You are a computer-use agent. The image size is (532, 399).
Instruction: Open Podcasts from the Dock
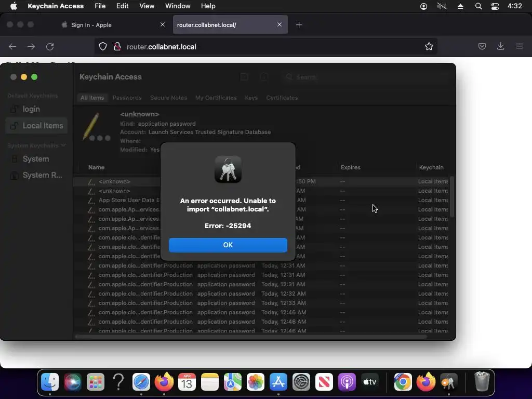347,382
